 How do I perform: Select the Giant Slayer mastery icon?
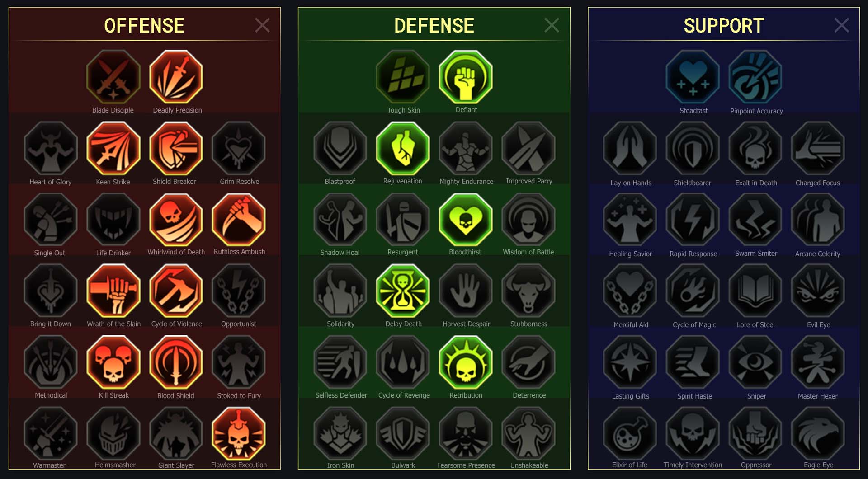click(x=176, y=433)
